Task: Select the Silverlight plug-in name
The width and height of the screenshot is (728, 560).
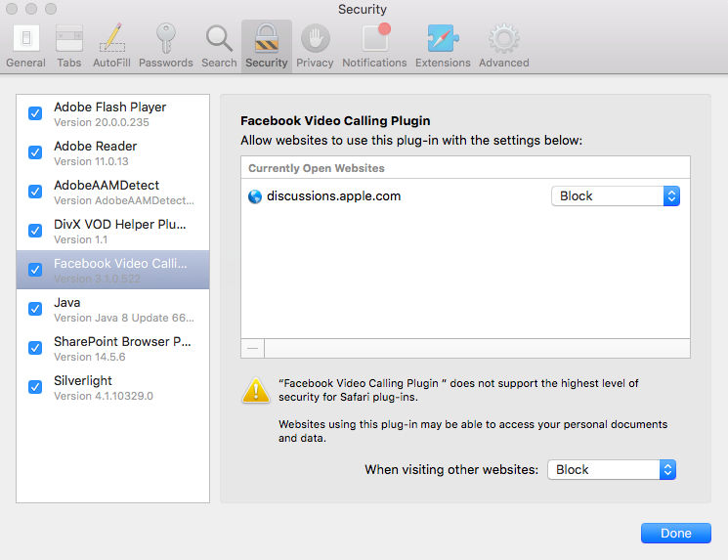Action: [83, 381]
